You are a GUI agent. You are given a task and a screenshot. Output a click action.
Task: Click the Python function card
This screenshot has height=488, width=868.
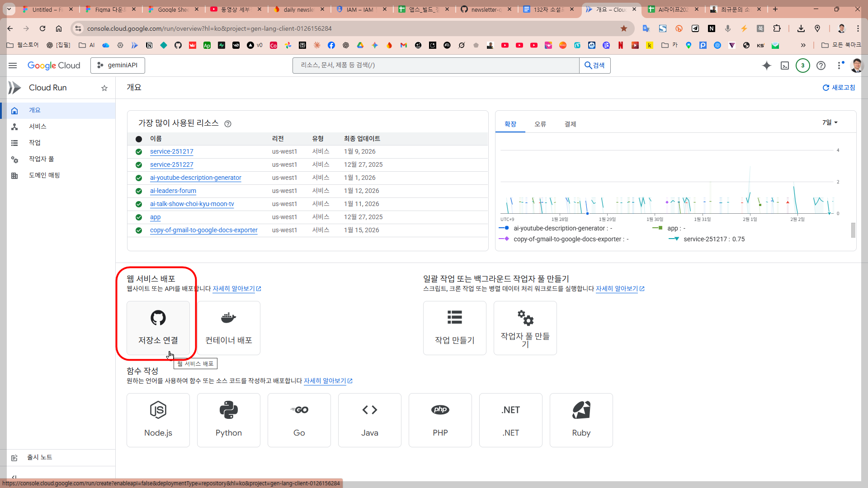pyautogui.click(x=228, y=420)
